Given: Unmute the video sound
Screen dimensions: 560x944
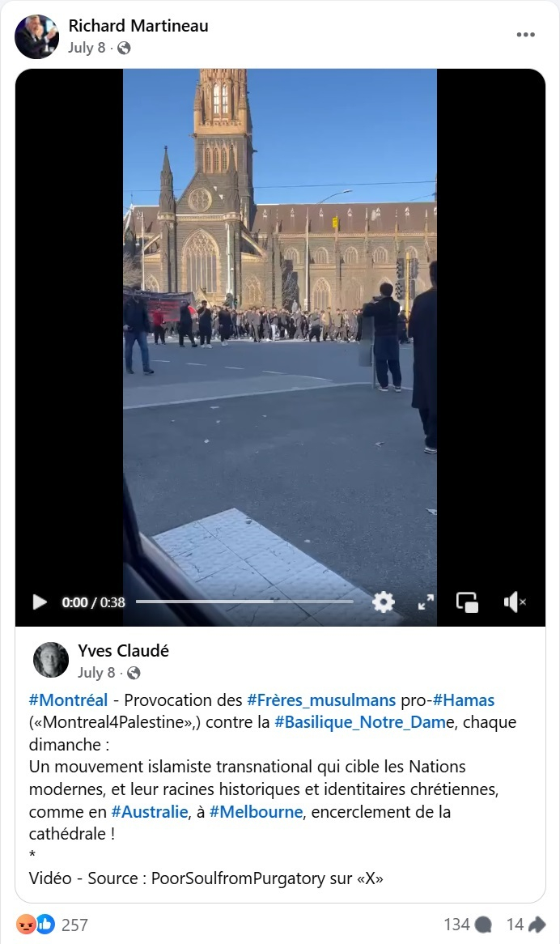Looking at the screenshot, I should 515,602.
